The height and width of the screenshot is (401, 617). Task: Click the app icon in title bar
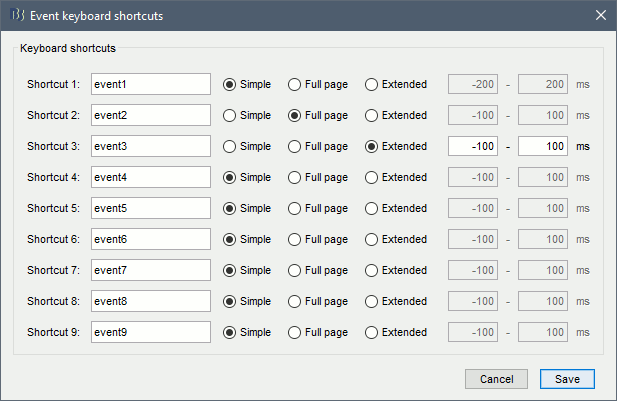[17, 16]
